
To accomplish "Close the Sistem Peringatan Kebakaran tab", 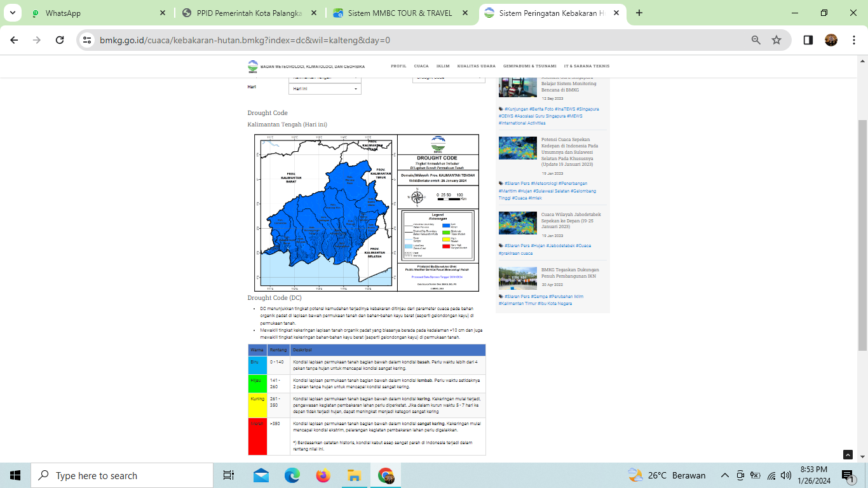I will tap(616, 13).
